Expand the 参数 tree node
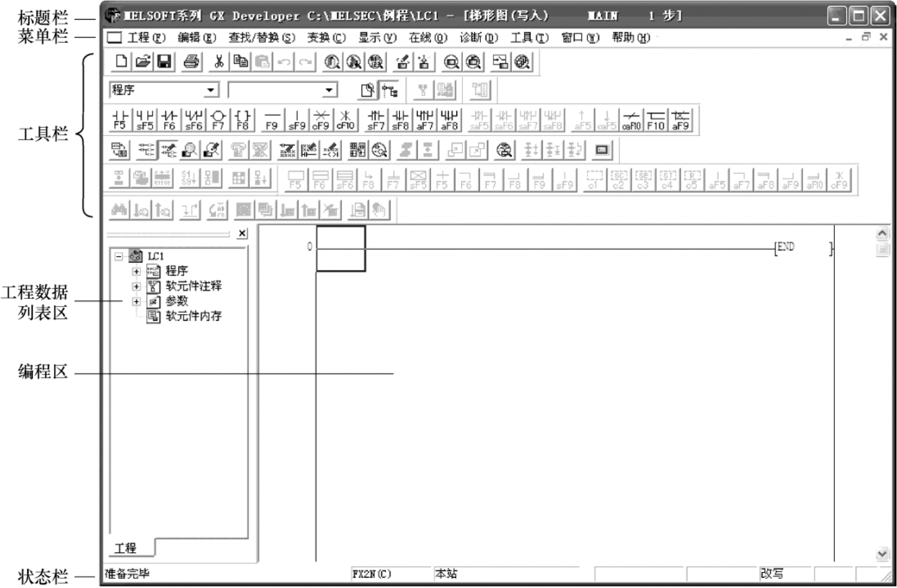897x588 pixels. tap(136, 302)
